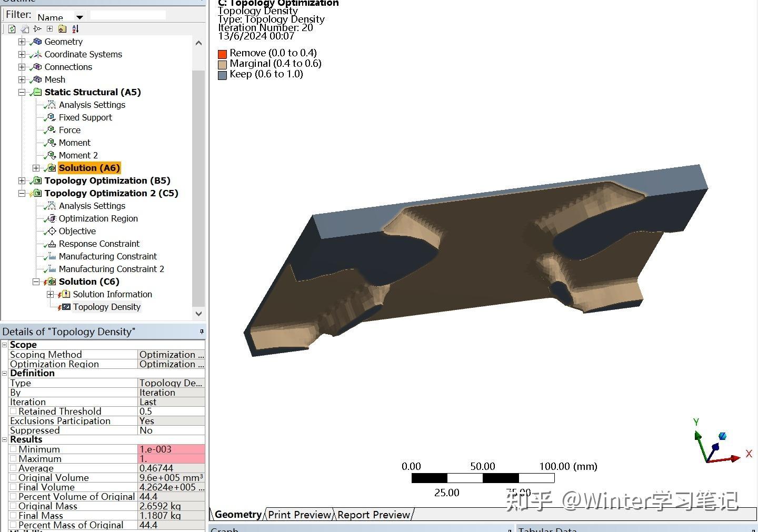Expand the Topology Optimization (B5) branch

(x=22, y=180)
